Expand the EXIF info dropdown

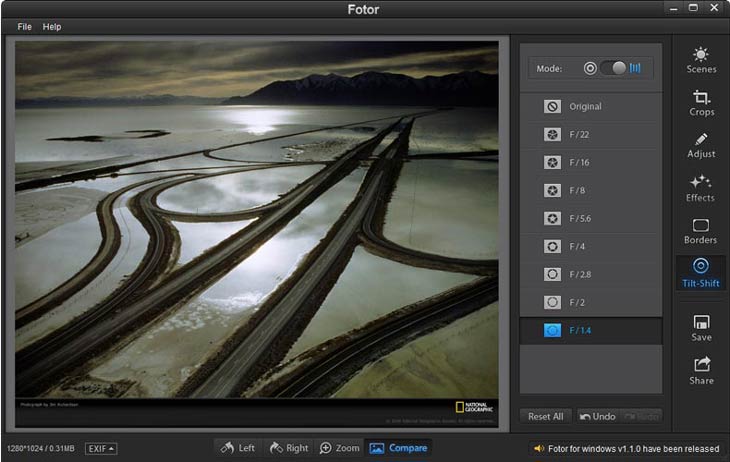101,448
